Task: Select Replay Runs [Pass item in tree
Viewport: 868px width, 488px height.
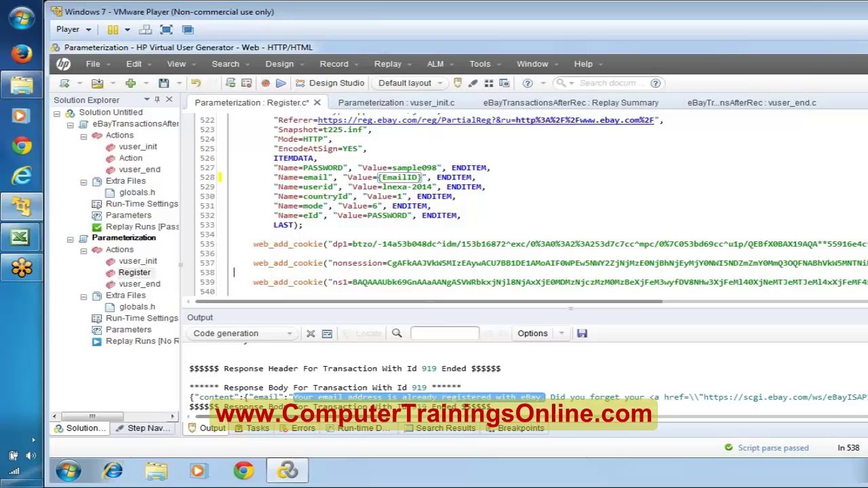Action: coord(142,226)
